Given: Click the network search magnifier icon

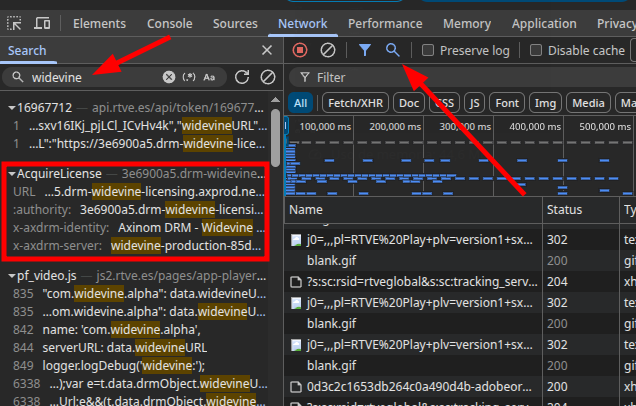Looking at the screenshot, I should [393, 50].
